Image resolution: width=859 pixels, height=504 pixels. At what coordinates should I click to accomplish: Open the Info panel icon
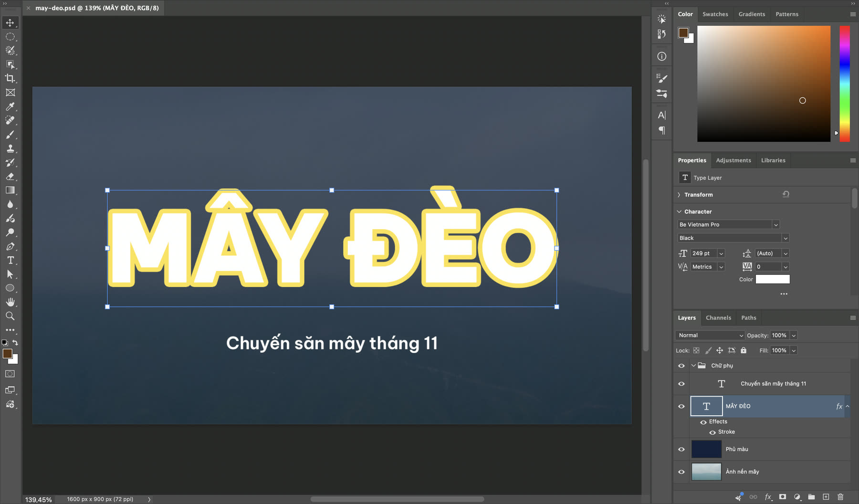point(661,56)
